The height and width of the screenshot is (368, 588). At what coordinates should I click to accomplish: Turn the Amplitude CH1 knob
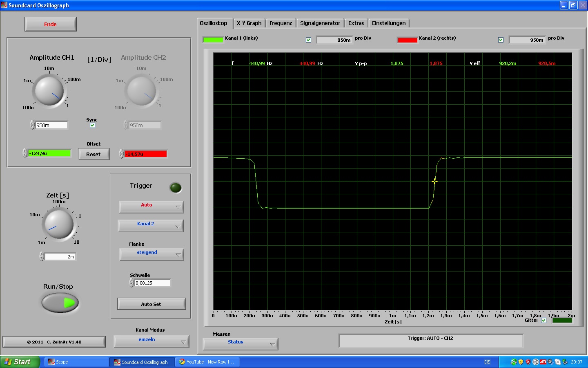tap(49, 90)
